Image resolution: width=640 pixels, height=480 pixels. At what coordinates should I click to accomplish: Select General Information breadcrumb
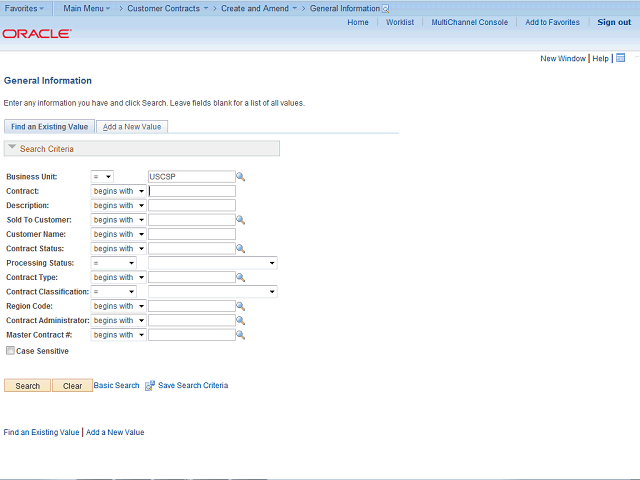(x=344, y=9)
